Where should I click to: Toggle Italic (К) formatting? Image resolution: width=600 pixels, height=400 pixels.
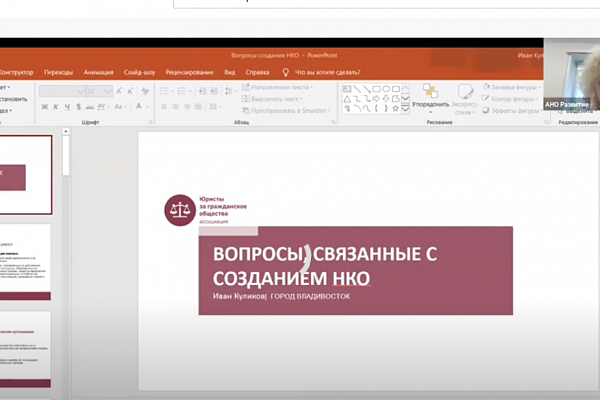point(56,107)
